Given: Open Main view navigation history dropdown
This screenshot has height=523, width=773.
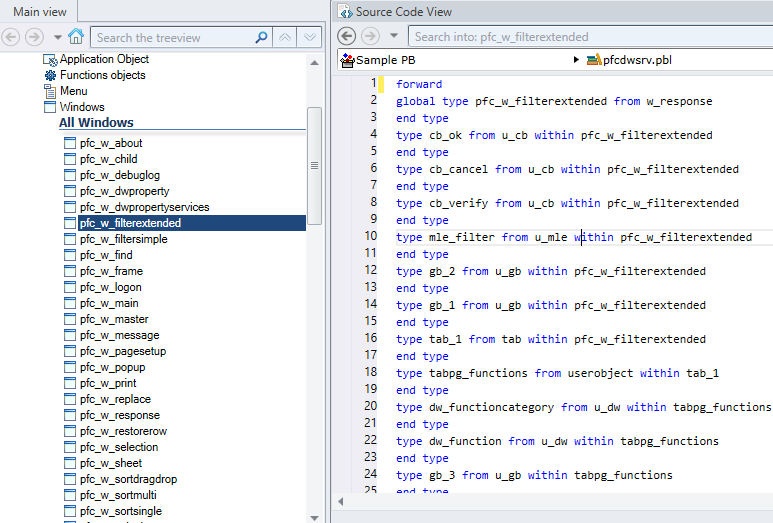Looking at the screenshot, I should click(56, 37).
